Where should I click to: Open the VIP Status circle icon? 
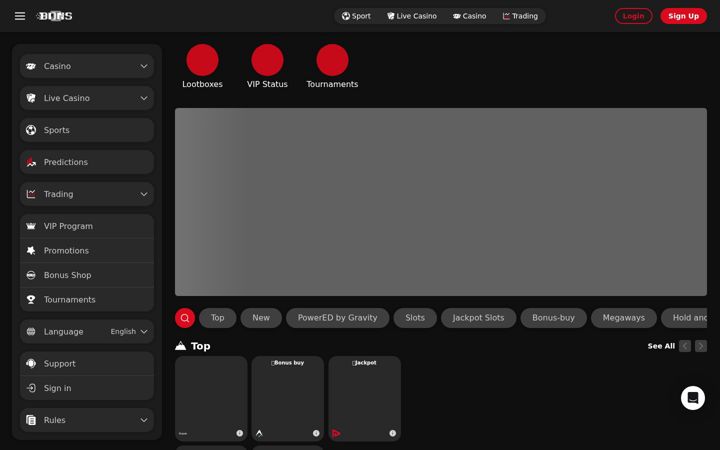267,60
